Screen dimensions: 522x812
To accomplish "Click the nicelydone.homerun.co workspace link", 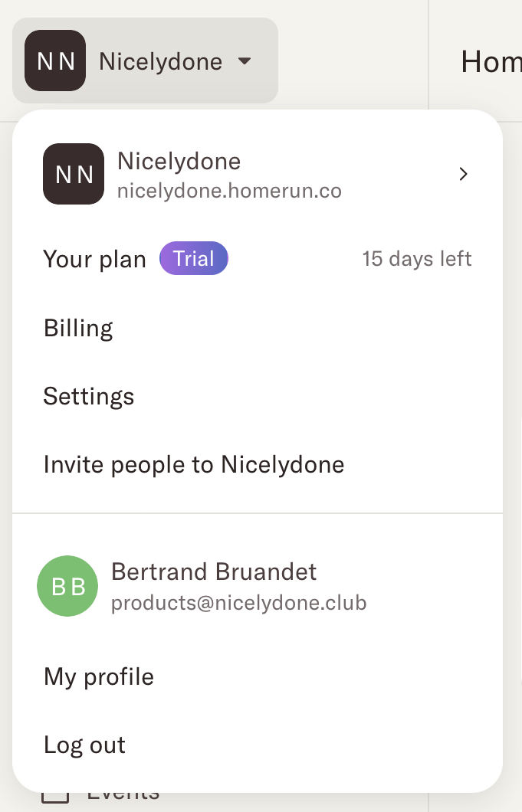I will coord(228,191).
